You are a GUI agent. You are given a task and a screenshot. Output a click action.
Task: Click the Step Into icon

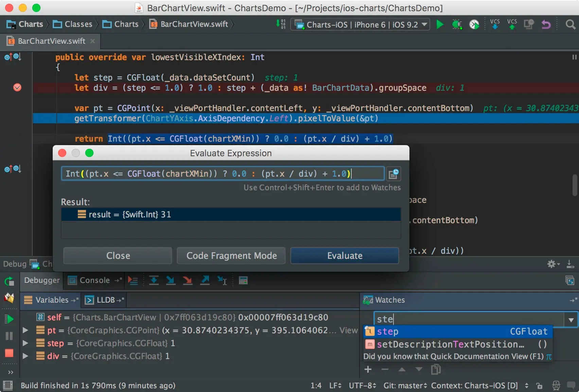tap(171, 280)
